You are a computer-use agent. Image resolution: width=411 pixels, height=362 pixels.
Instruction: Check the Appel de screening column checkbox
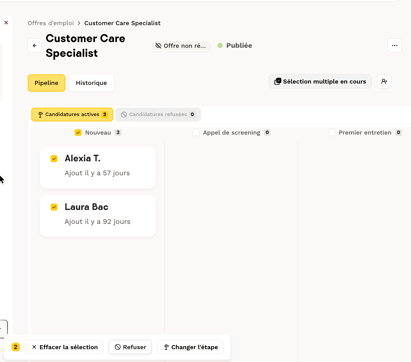click(196, 133)
